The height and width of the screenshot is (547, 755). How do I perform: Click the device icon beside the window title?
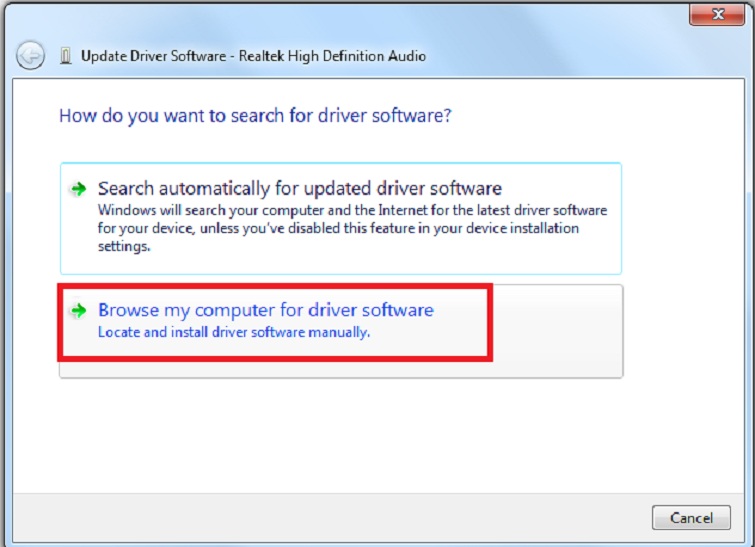[x=65, y=56]
